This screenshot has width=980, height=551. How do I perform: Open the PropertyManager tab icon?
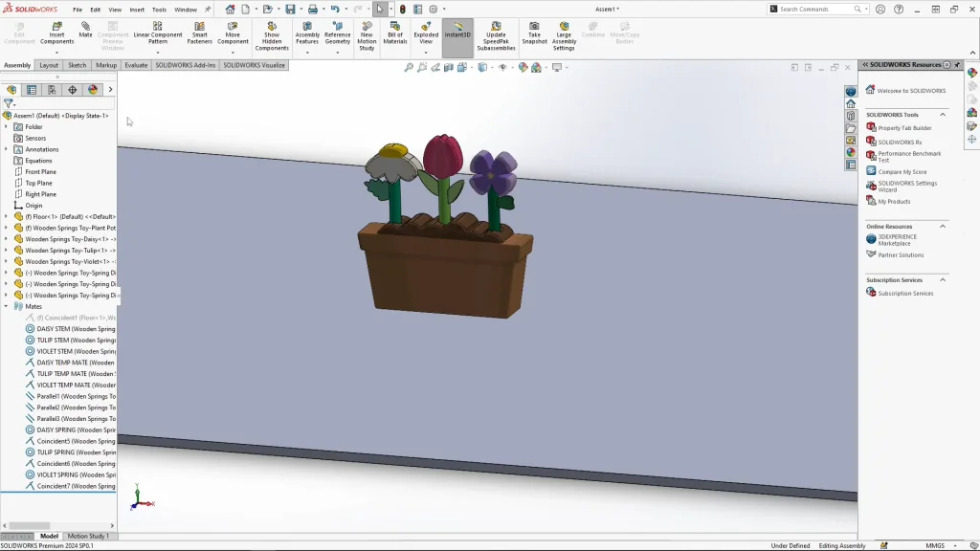[32, 90]
